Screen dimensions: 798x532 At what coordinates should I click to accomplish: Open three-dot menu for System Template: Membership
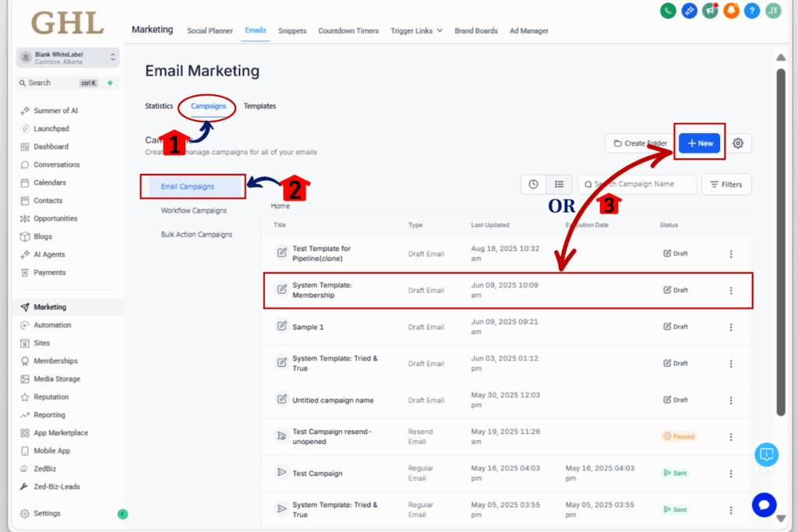pos(731,291)
